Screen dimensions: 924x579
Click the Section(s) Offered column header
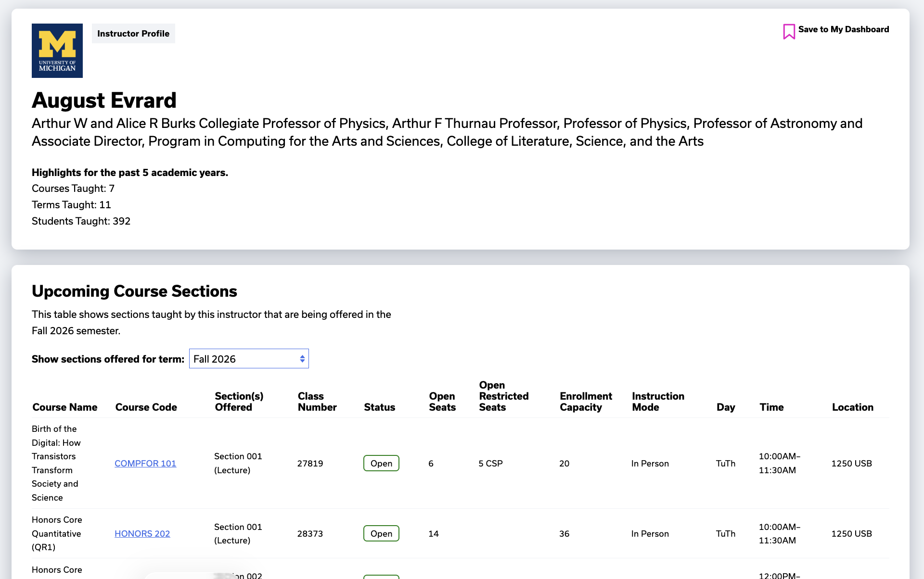coord(239,402)
